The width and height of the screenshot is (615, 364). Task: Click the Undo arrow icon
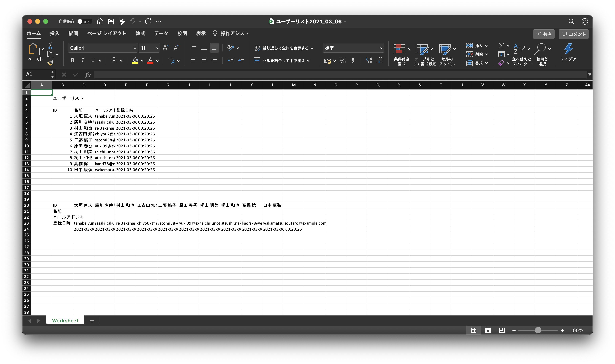133,21
